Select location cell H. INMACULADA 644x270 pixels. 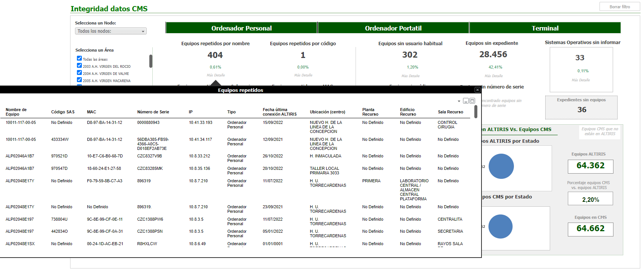pos(325,156)
